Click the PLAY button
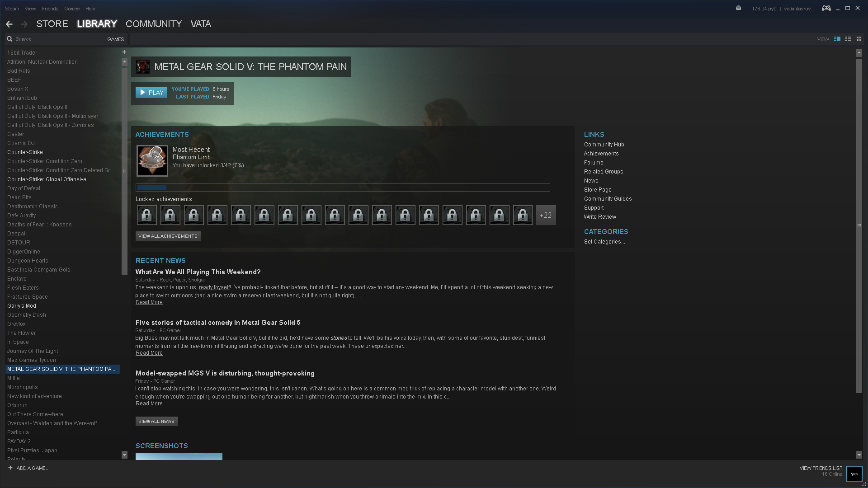Image resolution: width=868 pixels, height=488 pixels. [x=151, y=93]
